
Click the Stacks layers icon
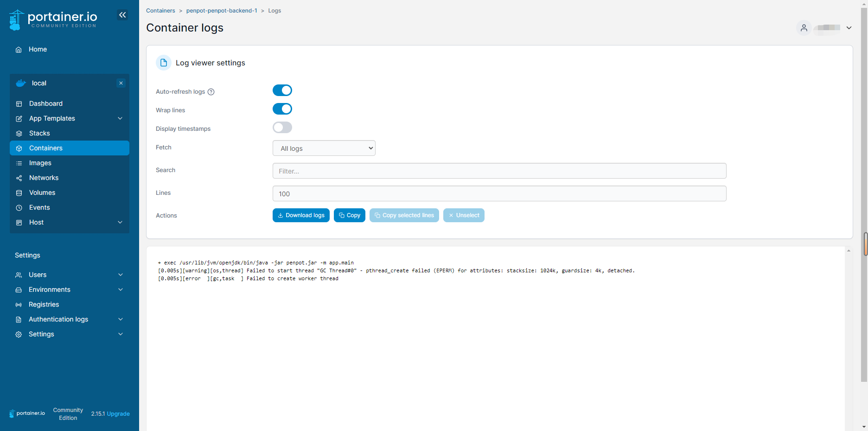(x=19, y=134)
